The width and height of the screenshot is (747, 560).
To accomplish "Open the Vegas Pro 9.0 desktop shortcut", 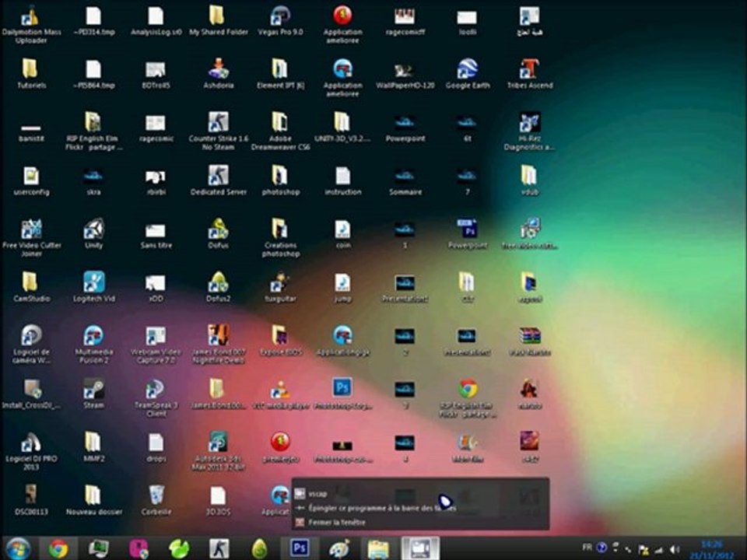I will [280, 16].
